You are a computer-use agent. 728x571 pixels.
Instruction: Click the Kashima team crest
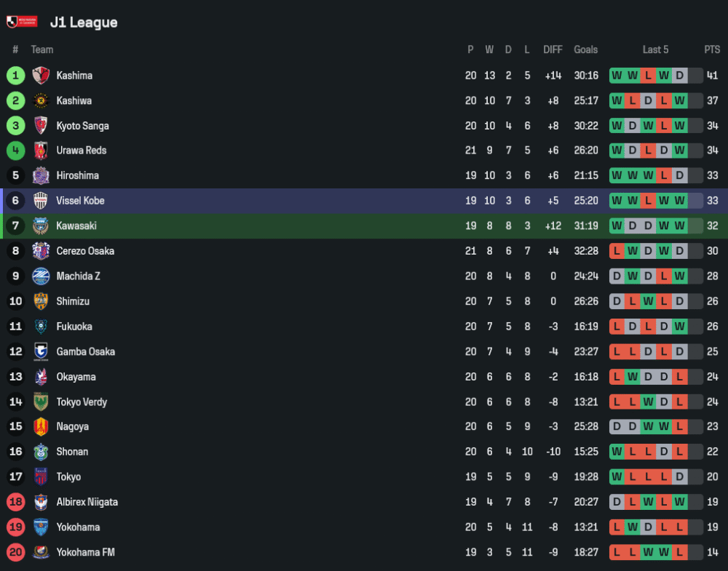(x=41, y=76)
